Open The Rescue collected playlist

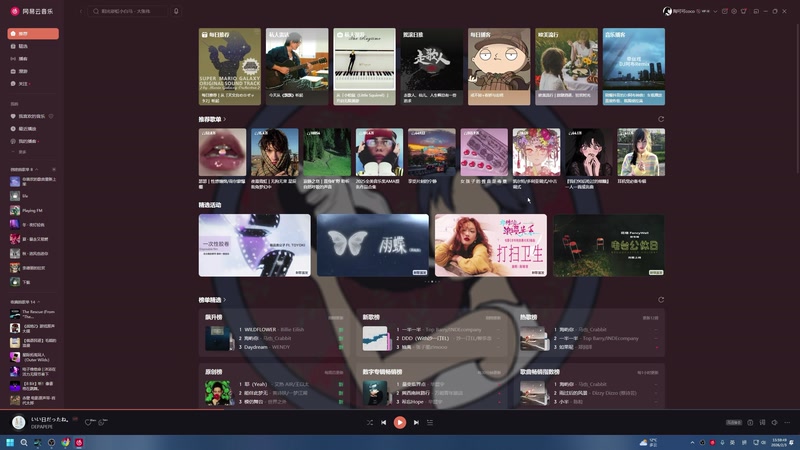pyautogui.click(x=33, y=314)
